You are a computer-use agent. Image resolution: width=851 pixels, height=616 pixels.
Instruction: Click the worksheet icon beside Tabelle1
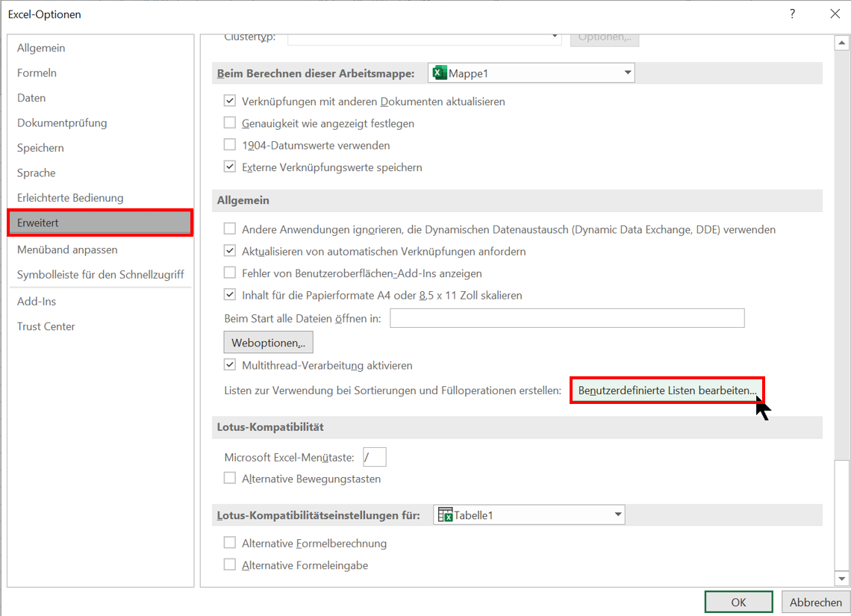(x=445, y=514)
